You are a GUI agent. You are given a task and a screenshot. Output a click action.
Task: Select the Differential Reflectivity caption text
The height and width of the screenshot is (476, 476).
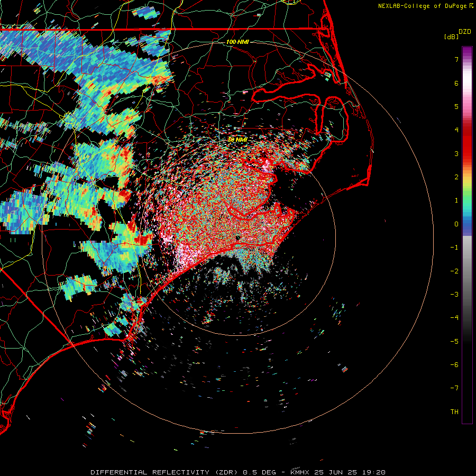tap(238, 472)
